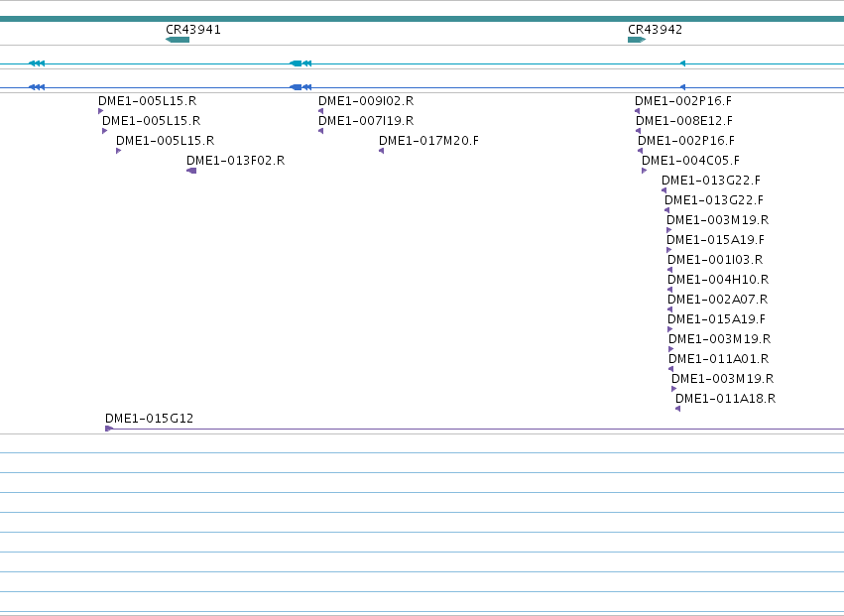Pick the DME1-002A07.R label

717,300
